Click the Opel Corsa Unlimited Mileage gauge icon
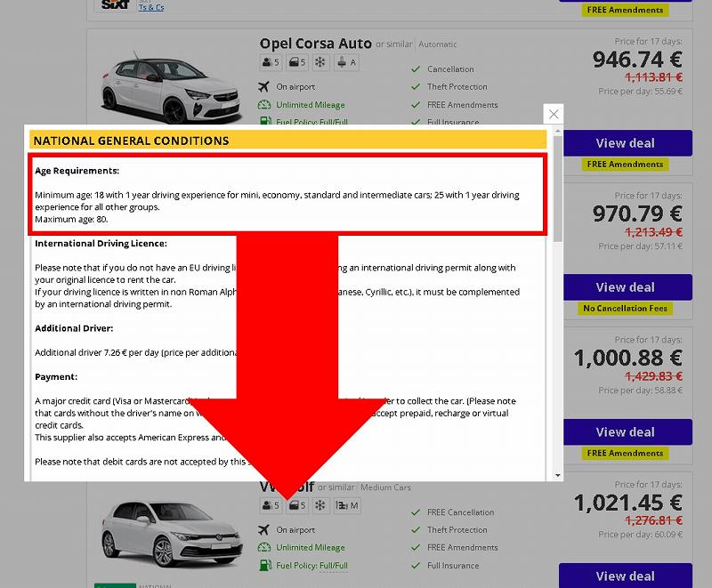Viewport: 712px width, 588px height. pyautogui.click(x=264, y=105)
